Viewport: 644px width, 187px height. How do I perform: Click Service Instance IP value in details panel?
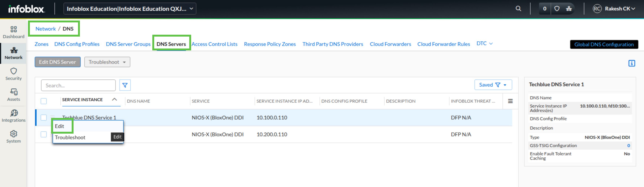(x=605, y=106)
